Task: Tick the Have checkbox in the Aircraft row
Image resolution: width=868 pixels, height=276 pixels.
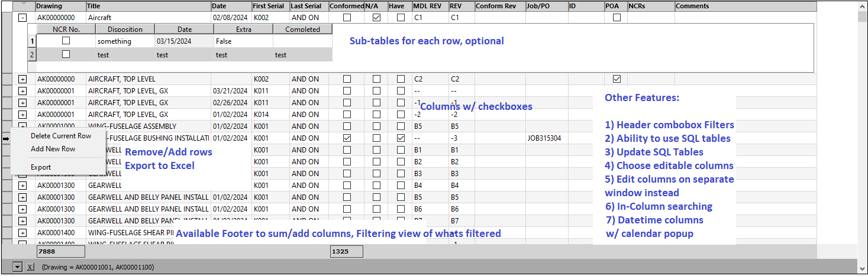Action: (x=401, y=18)
